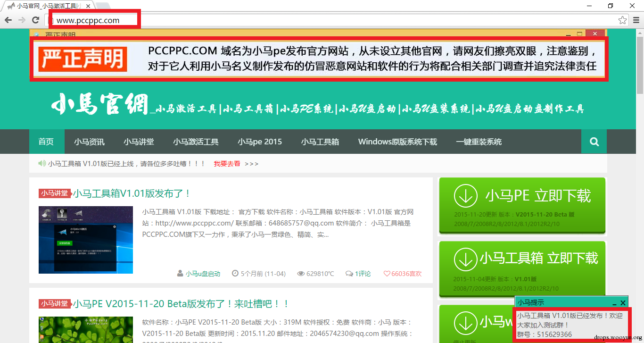
Task: Open the 小马工具箱 navigation item
Action: point(320,142)
